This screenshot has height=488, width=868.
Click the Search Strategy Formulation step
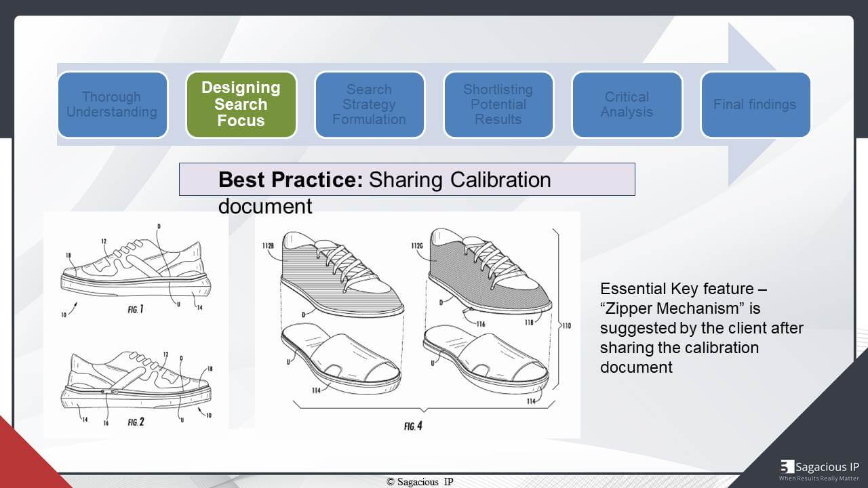point(369,105)
